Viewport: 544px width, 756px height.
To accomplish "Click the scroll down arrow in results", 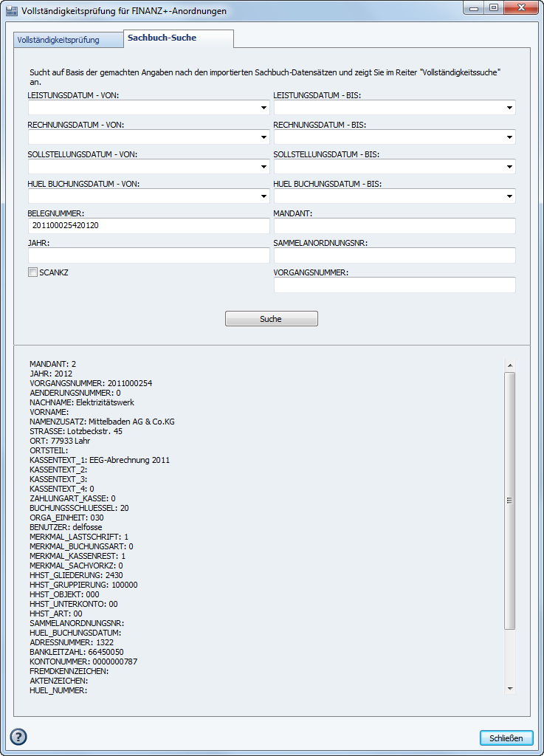I will click(509, 688).
